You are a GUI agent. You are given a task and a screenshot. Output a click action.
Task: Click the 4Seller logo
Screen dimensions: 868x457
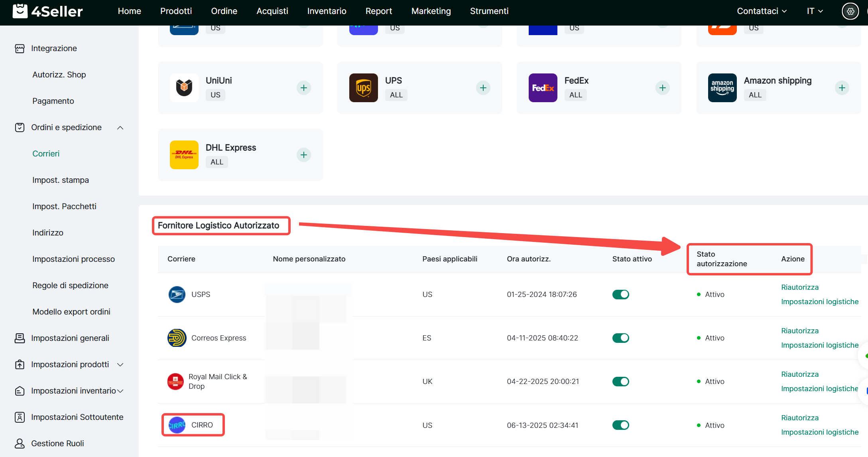click(48, 11)
